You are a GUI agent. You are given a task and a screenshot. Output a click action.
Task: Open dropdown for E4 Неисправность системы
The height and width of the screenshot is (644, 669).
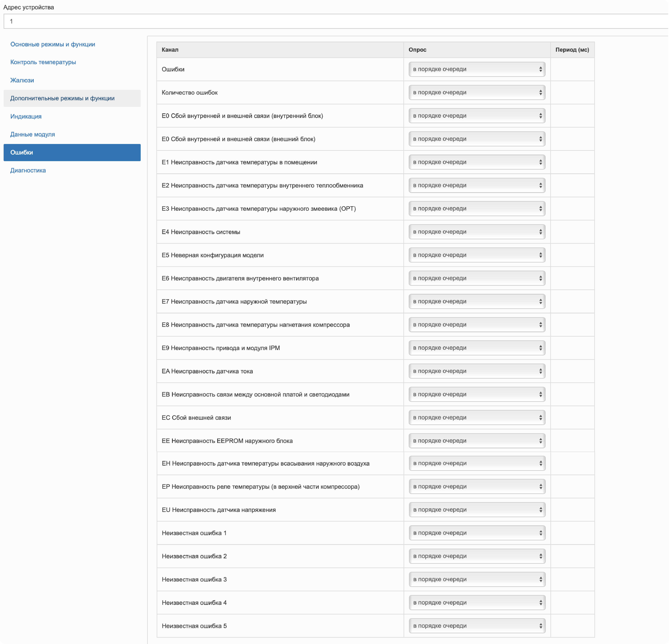[x=476, y=232]
